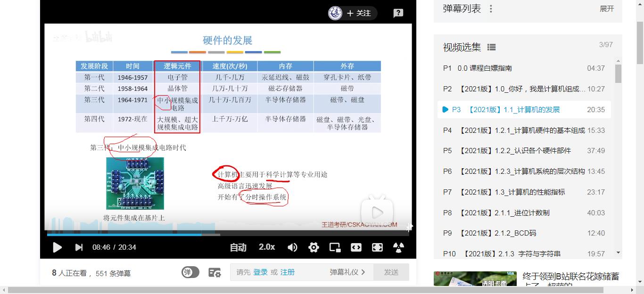Expand the danmaku list with 展开
644x294 pixels.
607,9
